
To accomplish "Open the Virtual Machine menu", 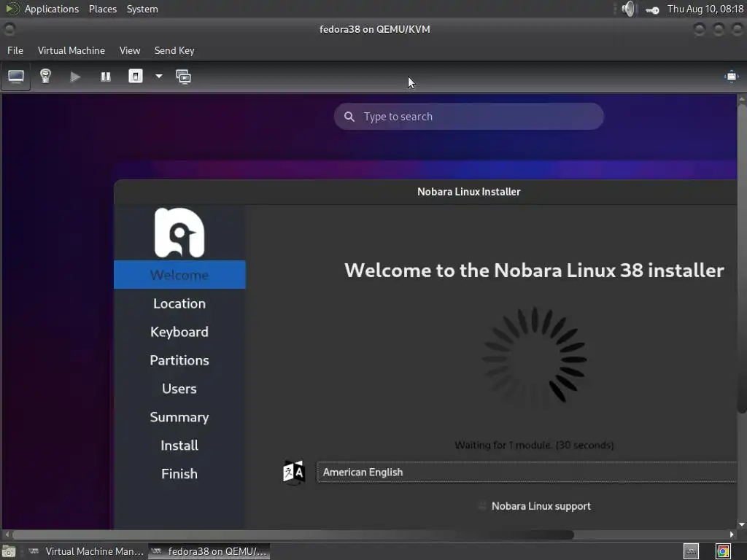I will pos(71,50).
